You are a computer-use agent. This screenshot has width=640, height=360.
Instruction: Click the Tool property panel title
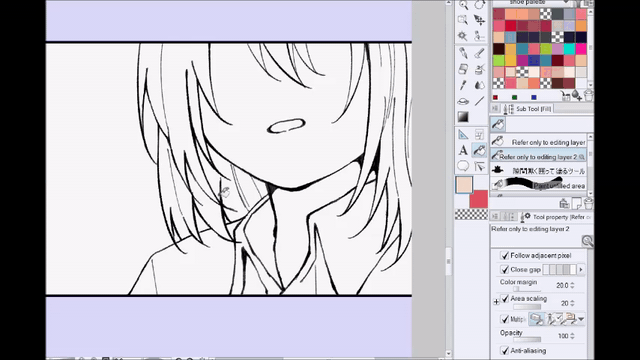558,217
